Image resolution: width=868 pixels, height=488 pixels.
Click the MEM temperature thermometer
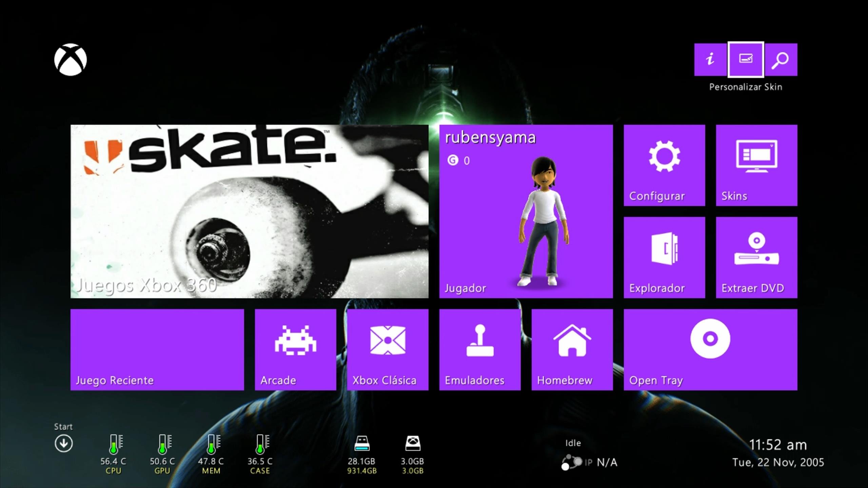pyautogui.click(x=213, y=444)
